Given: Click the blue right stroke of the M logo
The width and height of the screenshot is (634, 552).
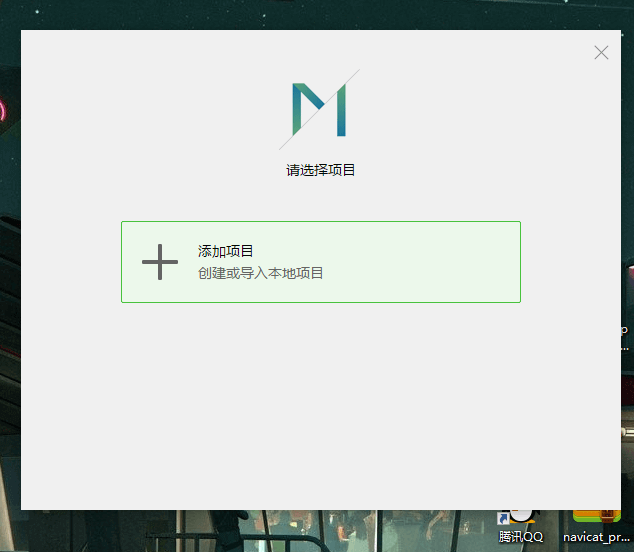Looking at the screenshot, I should tap(340, 110).
